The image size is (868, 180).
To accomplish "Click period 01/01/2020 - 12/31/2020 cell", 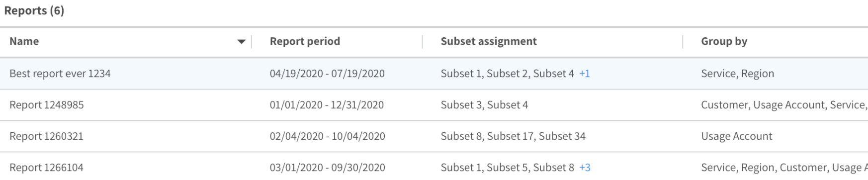I will point(327,105).
